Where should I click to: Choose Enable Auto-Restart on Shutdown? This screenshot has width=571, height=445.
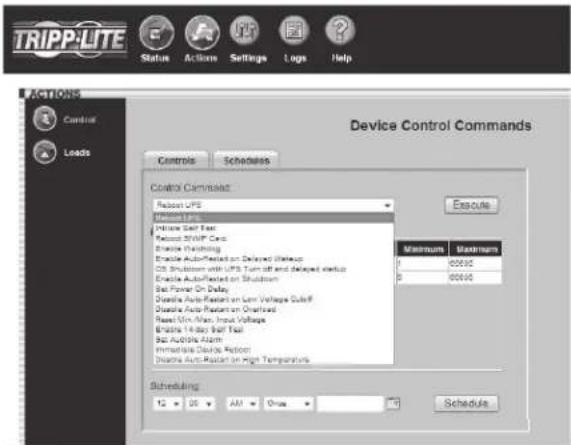[273, 279]
